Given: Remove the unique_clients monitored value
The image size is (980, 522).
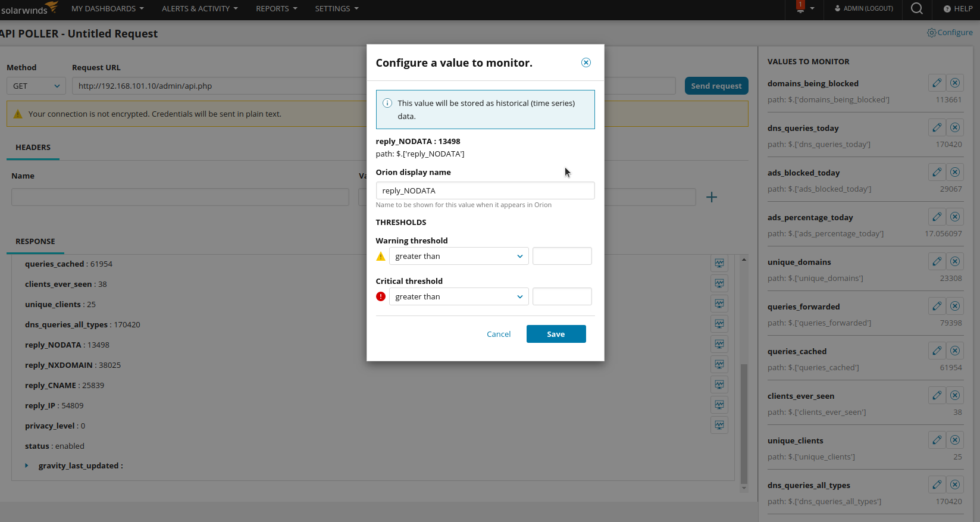Looking at the screenshot, I should 955,440.
